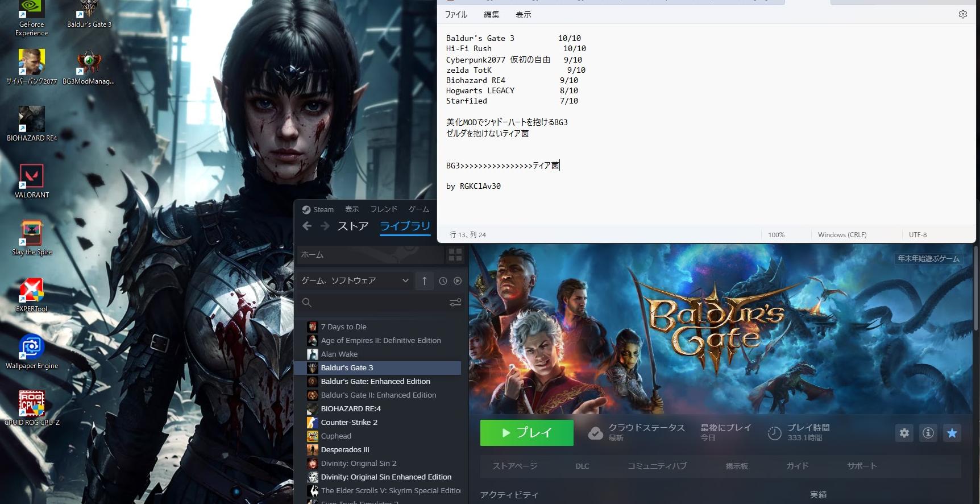Select BIOHAZARD RE:4 in library list
980x504 pixels.
(378, 408)
